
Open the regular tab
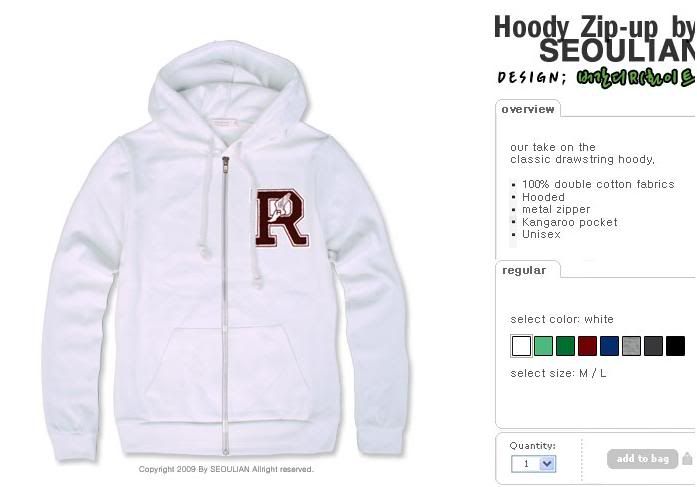(x=524, y=270)
